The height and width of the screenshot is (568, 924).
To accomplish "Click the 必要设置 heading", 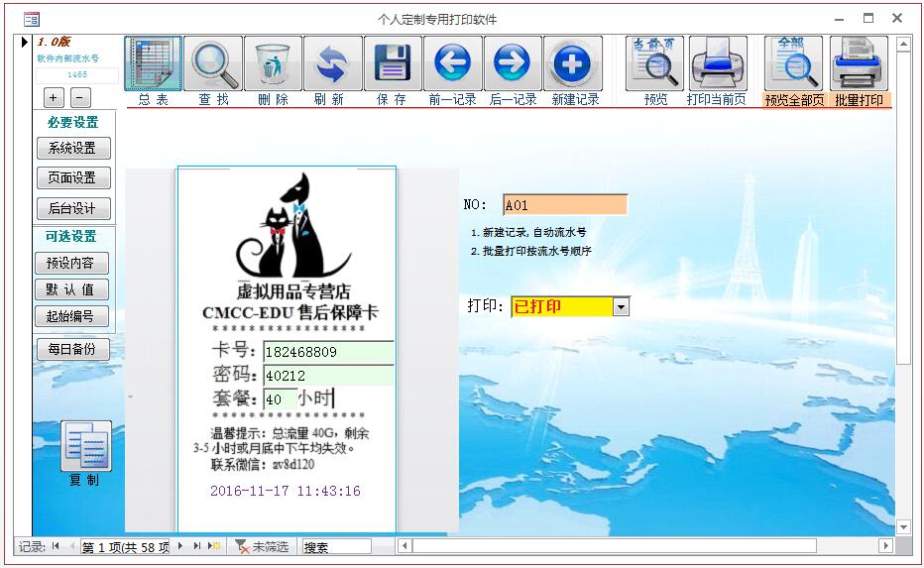I will tap(73, 123).
